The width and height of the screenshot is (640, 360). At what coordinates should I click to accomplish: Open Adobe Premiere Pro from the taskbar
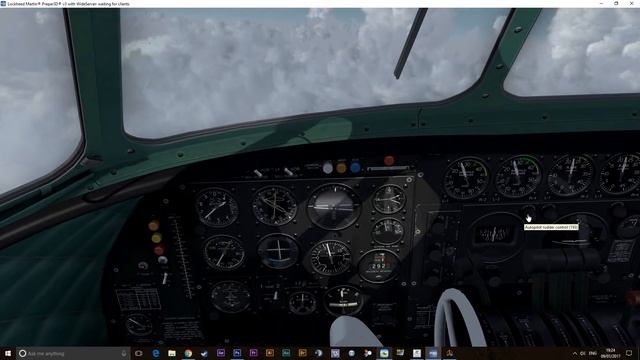(x=253, y=353)
